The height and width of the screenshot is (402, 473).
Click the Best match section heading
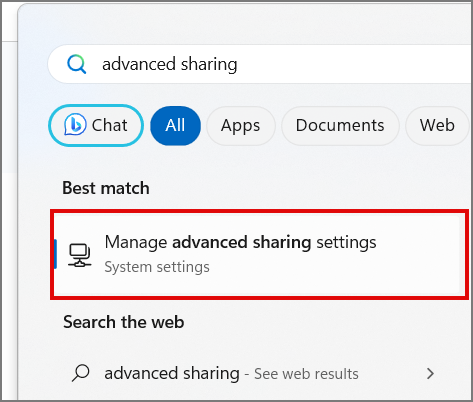[106, 188]
